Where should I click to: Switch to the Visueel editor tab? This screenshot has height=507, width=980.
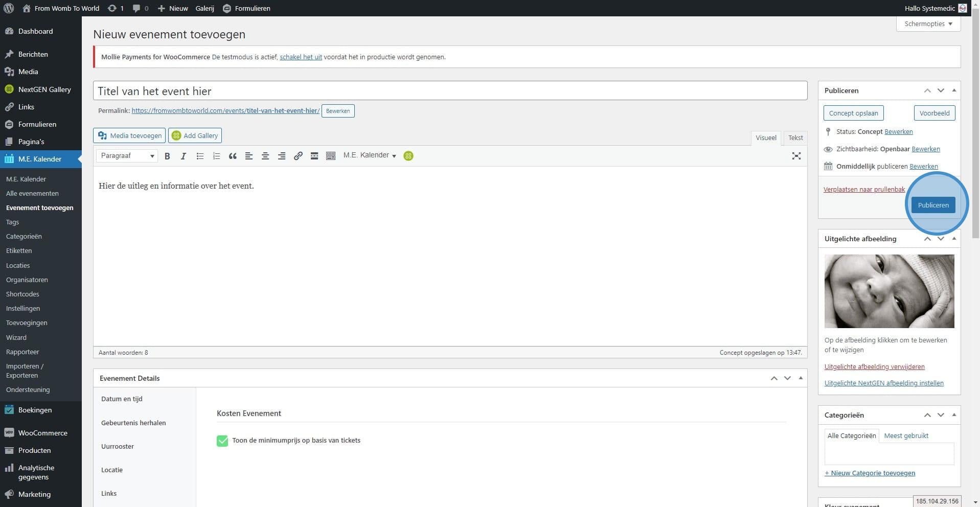tap(766, 137)
